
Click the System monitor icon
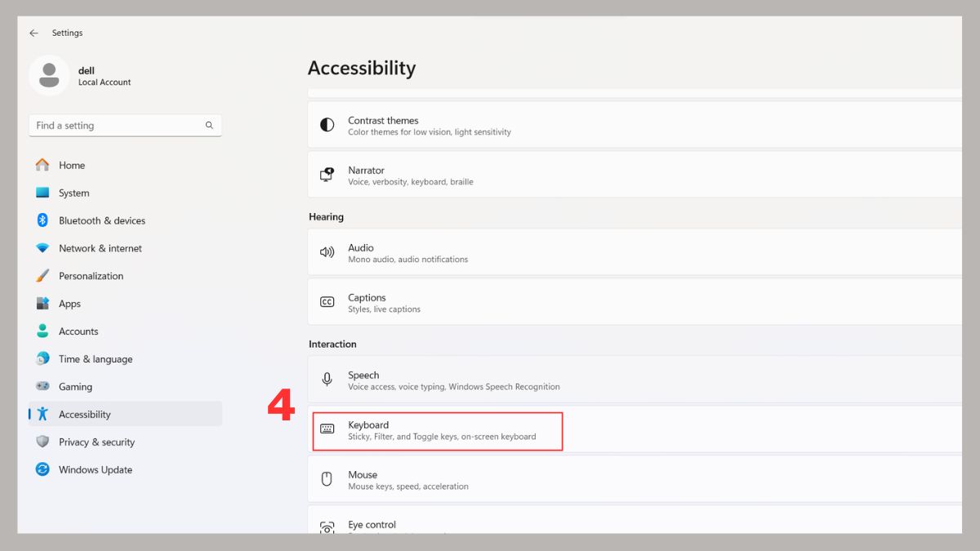42,193
